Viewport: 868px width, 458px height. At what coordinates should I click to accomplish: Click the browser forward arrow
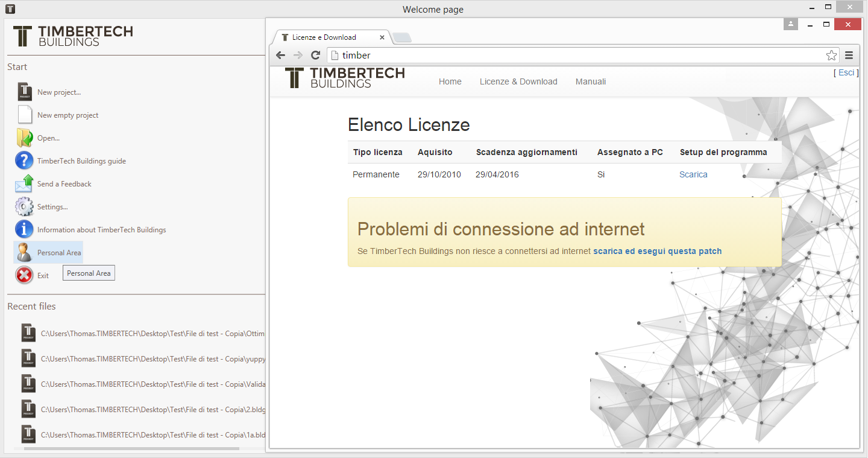(298, 56)
